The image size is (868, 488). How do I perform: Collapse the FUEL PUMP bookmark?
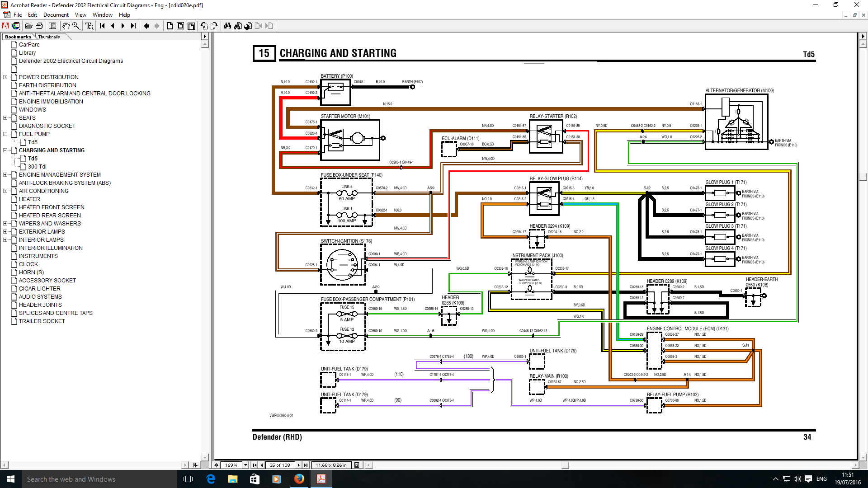[x=5, y=134]
